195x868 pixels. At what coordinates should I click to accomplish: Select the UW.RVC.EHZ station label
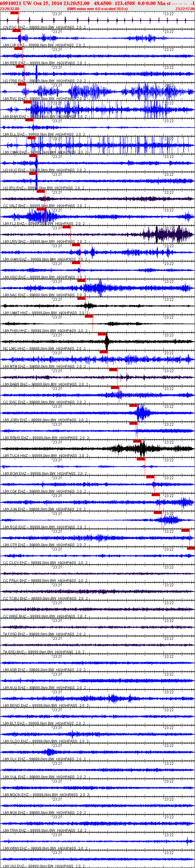[x=45, y=99]
